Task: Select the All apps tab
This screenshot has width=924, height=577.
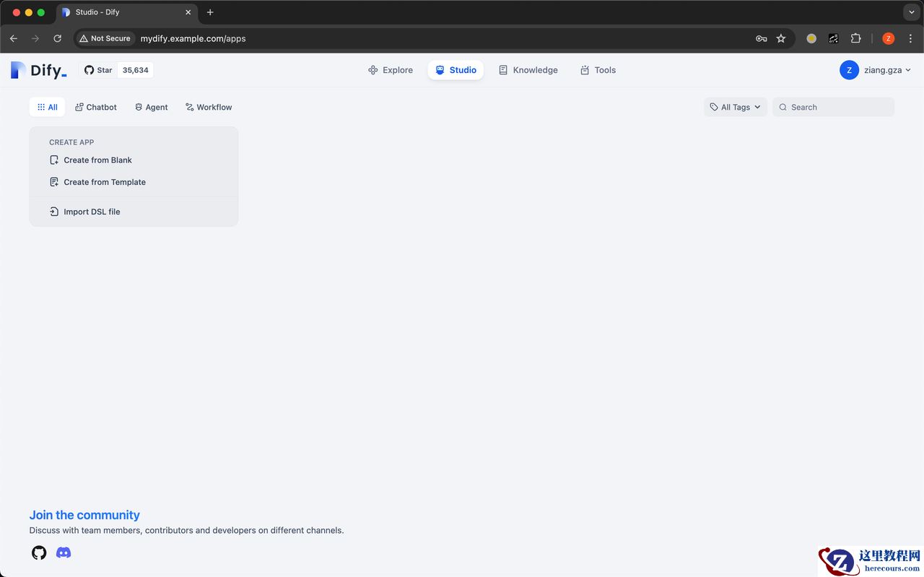Action: (x=47, y=107)
